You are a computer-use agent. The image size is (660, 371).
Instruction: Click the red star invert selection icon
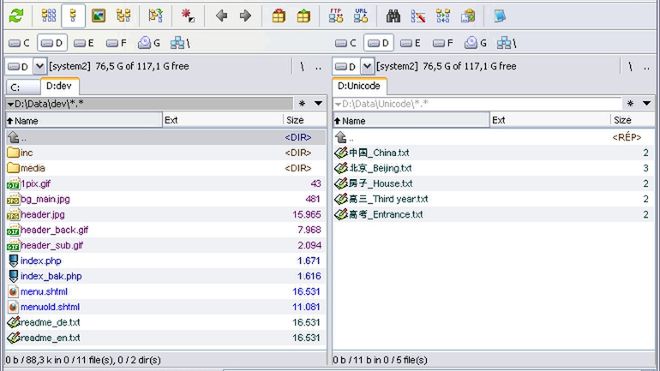pyautogui.click(x=188, y=16)
